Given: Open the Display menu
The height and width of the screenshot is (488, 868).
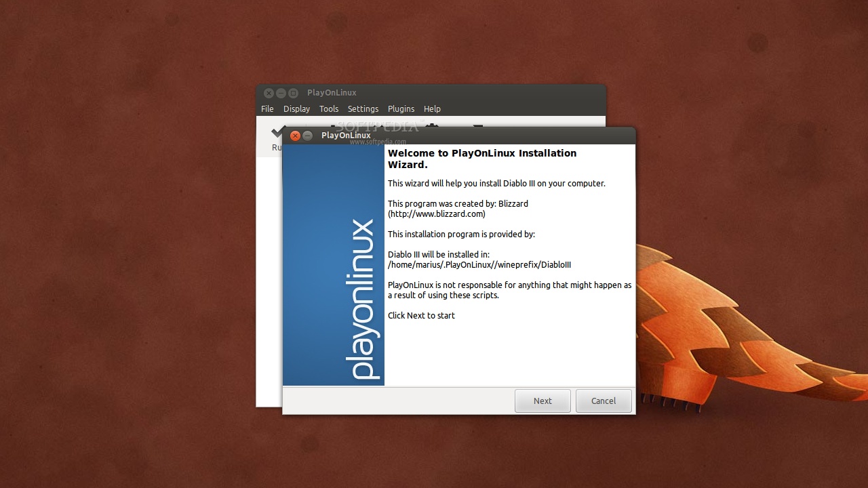Looking at the screenshot, I should [296, 108].
